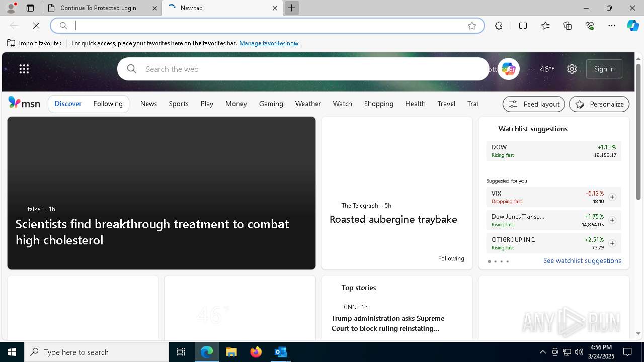
Task: Open Collections icon
Action: tap(568, 26)
